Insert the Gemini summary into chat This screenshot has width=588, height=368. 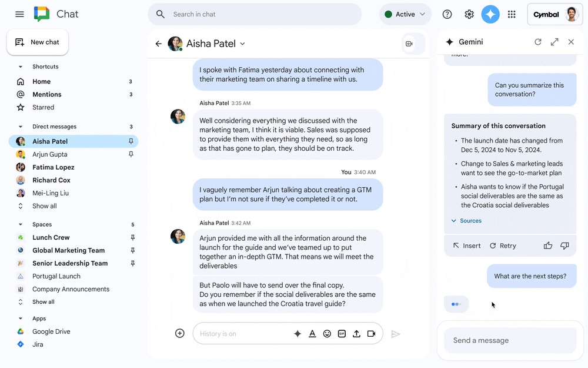pos(466,246)
